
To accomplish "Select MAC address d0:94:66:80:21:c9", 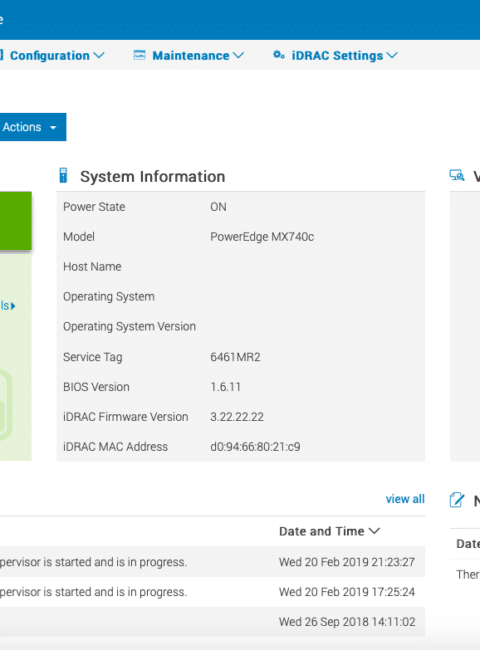I will (x=255, y=446).
